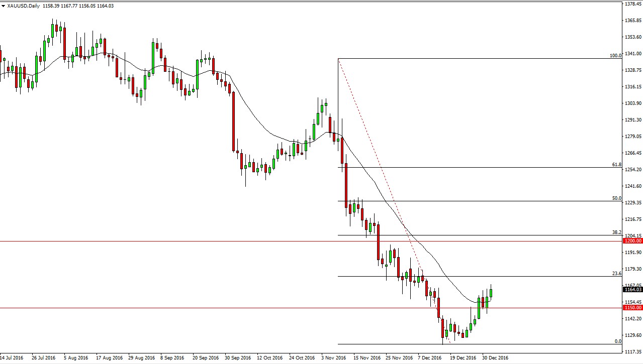Click the 50.0 Fibonacci level label

617,198
